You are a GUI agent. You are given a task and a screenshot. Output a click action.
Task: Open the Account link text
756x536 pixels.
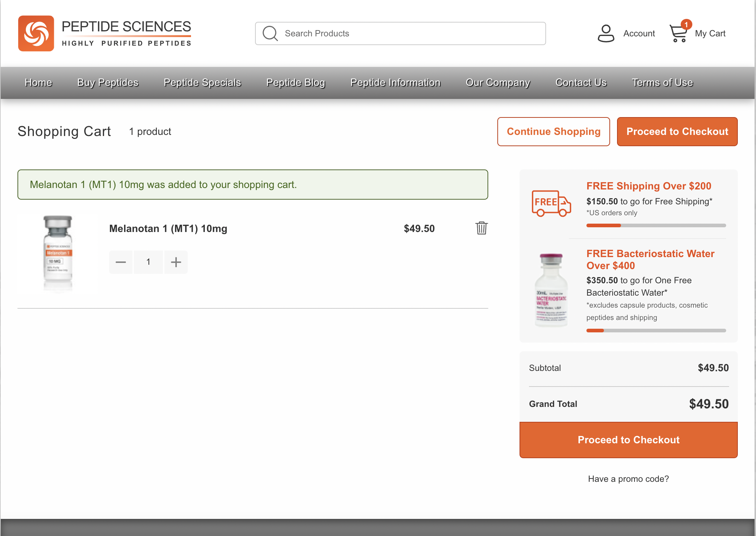639,33
